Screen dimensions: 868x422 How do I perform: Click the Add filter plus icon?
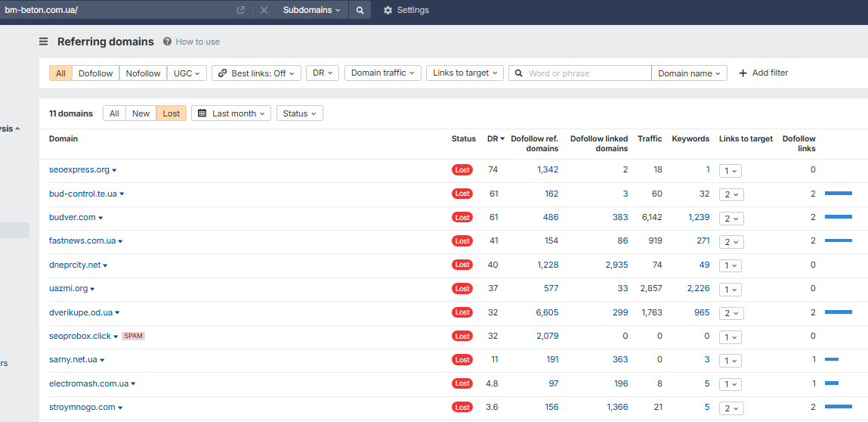pyautogui.click(x=743, y=73)
